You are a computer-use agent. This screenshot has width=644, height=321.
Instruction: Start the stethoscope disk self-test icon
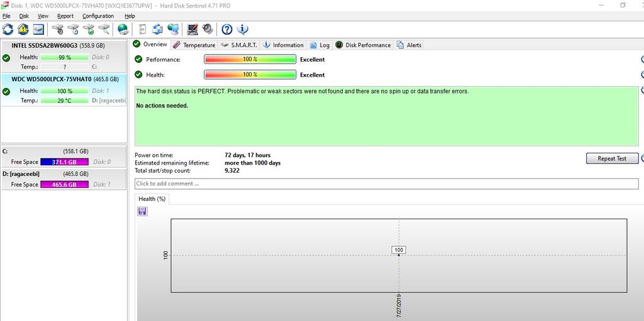[x=58, y=29]
